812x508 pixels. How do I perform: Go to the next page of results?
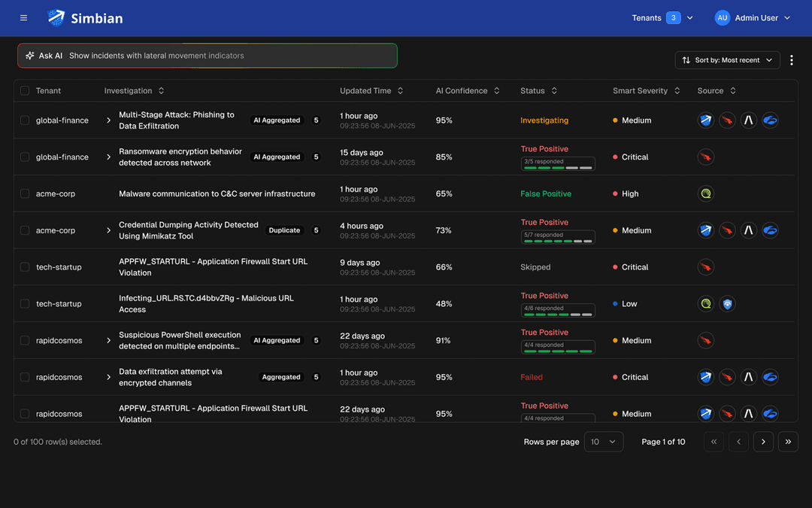point(763,442)
